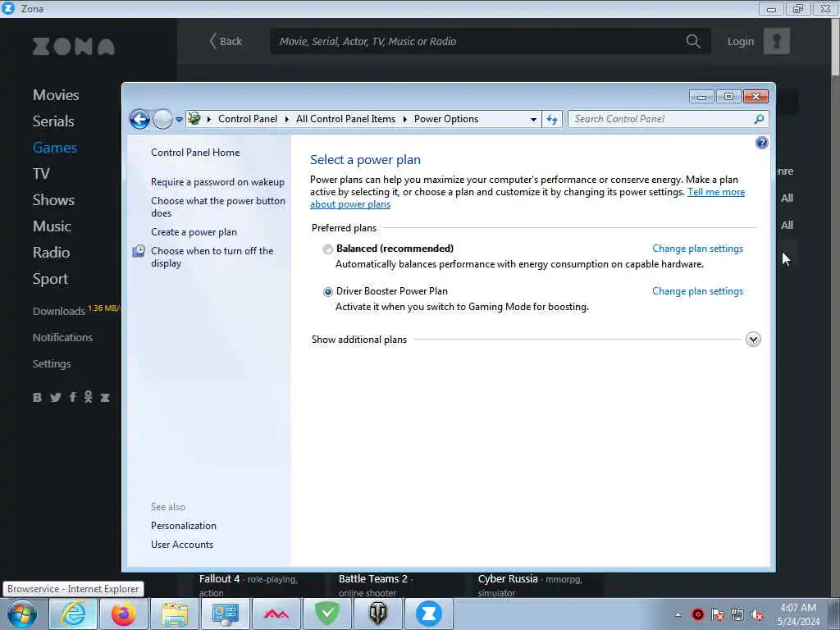Click the Zona logo in sidebar

click(73, 47)
